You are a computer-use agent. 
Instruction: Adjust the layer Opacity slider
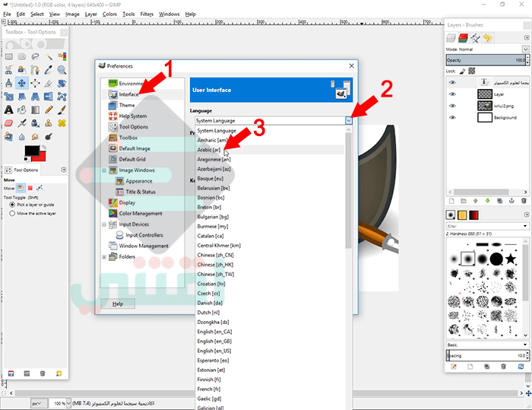pyautogui.click(x=486, y=60)
